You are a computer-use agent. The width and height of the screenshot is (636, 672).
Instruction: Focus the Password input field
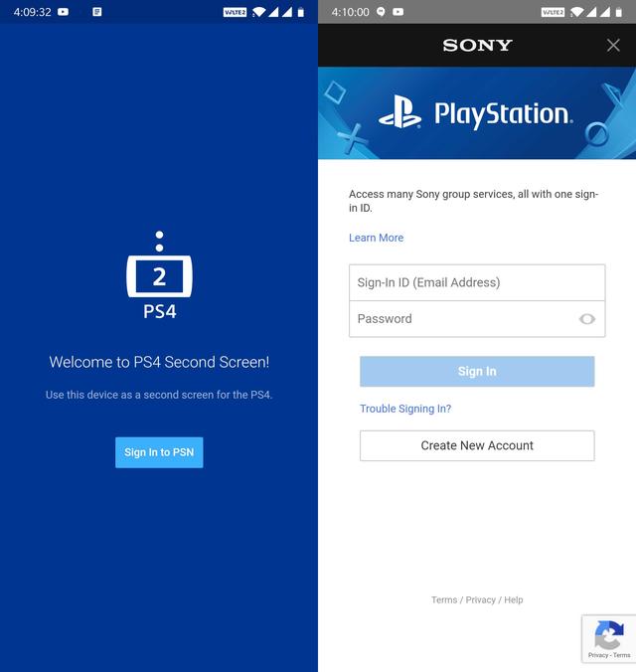pos(477,319)
